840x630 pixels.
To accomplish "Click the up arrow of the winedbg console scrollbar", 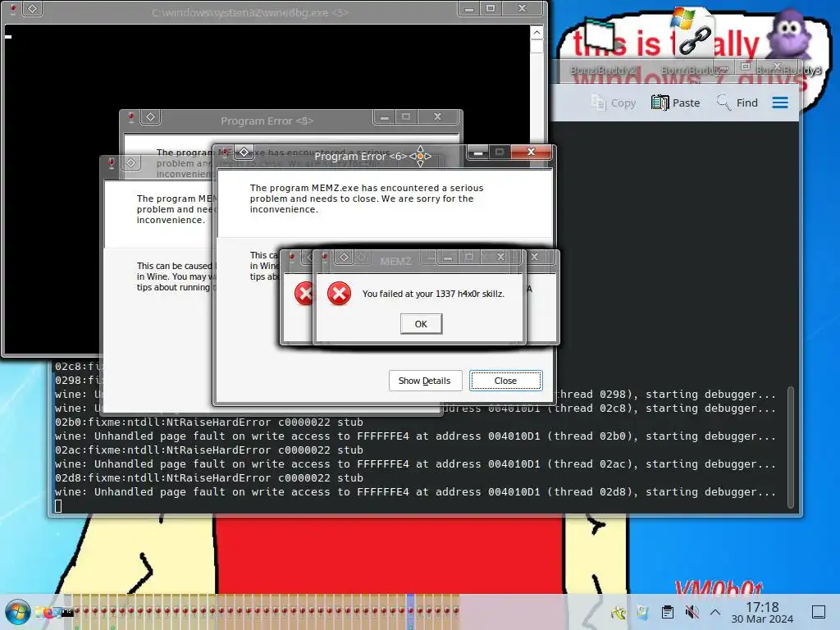I will [536, 33].
